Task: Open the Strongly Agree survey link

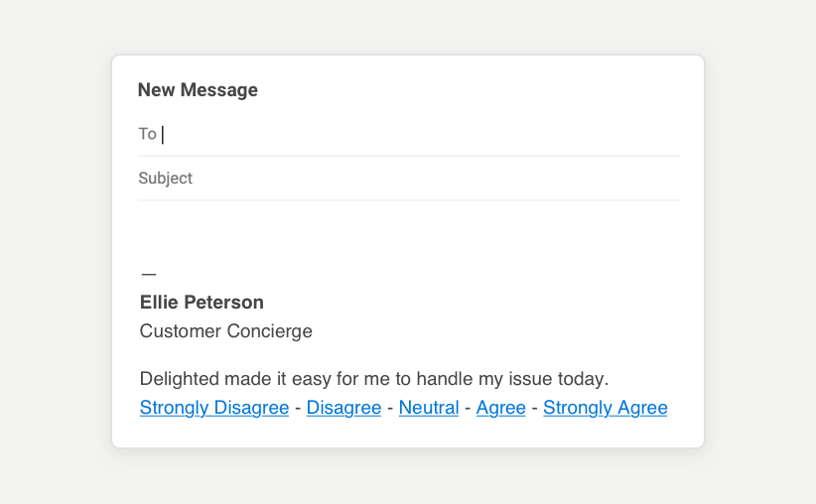Action: pyautogui.click(x=606, y=408)
